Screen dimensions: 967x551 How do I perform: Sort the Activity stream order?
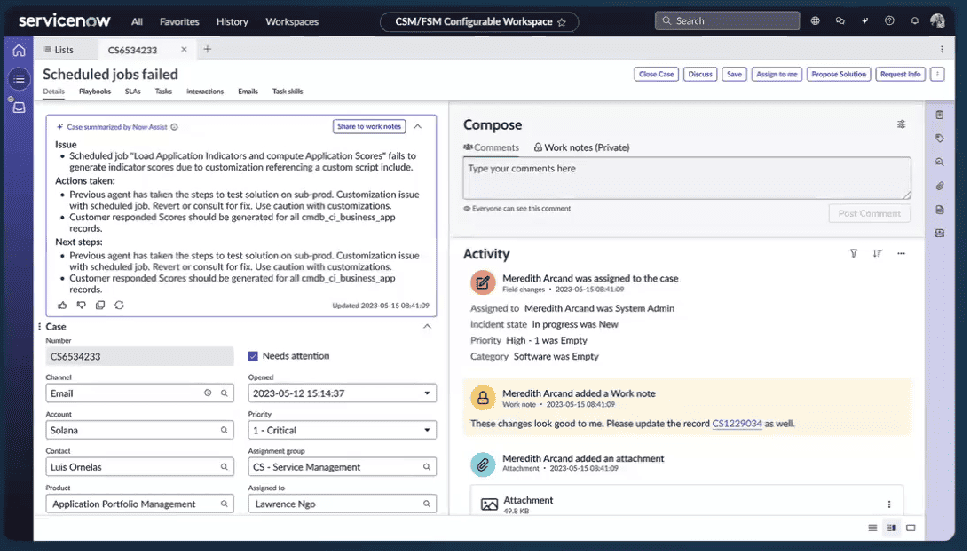tap(877, 254)
